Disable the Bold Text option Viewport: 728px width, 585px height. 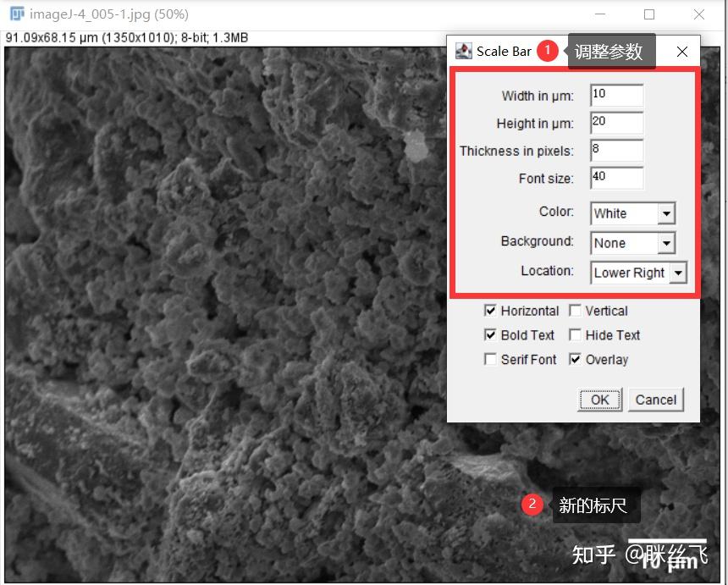(x=491, y=335)
